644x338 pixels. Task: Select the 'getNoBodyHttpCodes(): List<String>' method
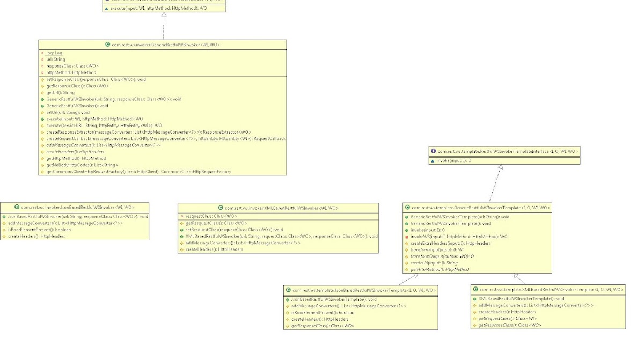pyautogui.click(x=82, y=165)
